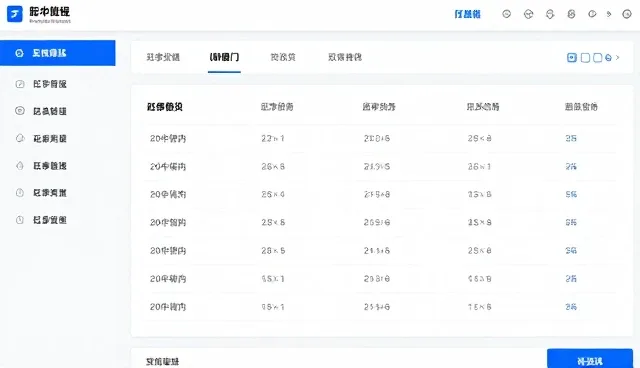Click the cloud-shaped icon in the sidebar
Screen dimensions: 640x368
point(20,138)
